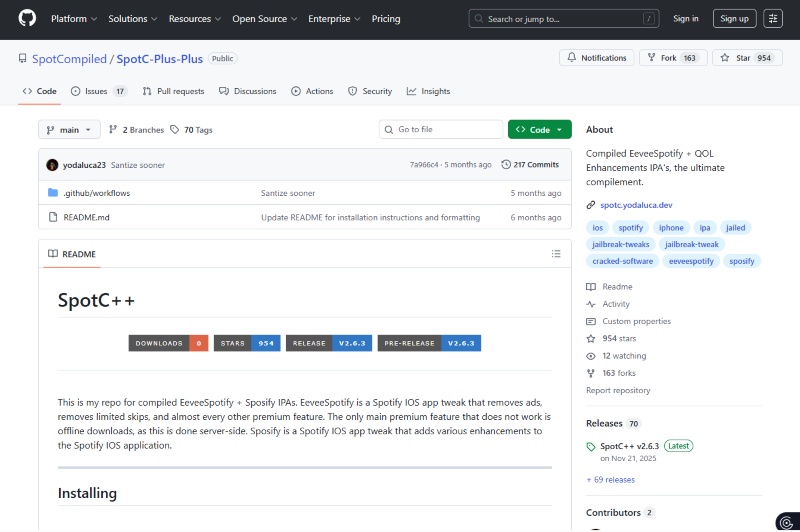Expand the main branch dropdown
The width and height of the screenshot is (800, 532).
(x=69, y=130)
